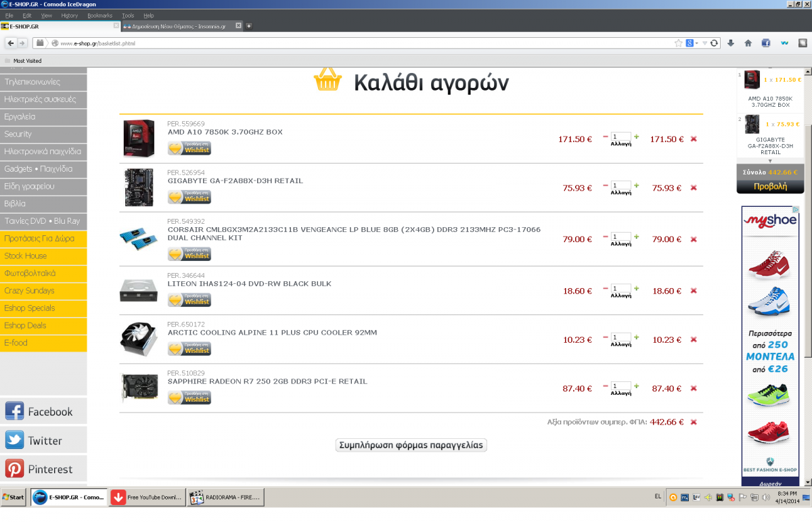This screenshot has width=812, height=522.
Task: Add LITEON IHAS124-04 to Wishlist
Action: click(x=189, y=300)
